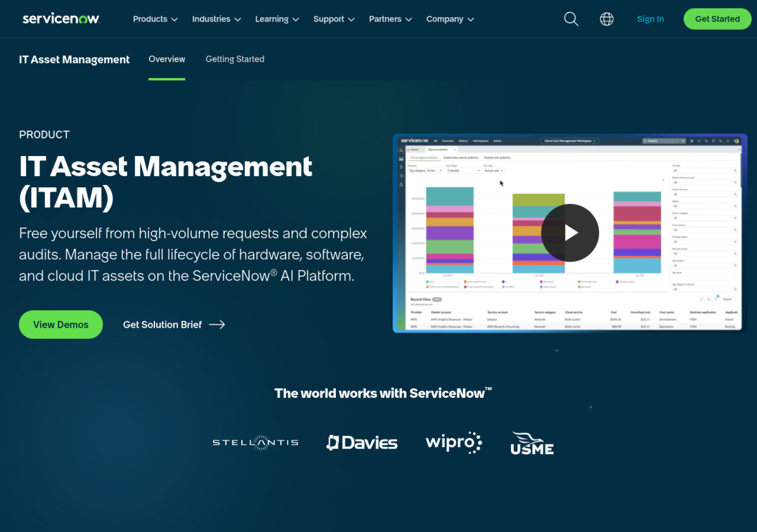Expand the Partners menu
Screen dimensions: 757x532
pyautogui.click(x=391, y=19)
